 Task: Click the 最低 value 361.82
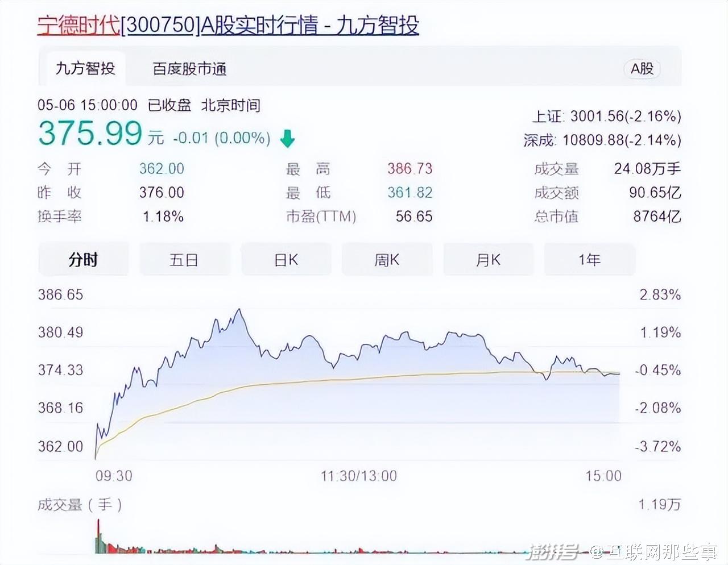(409, 193)
